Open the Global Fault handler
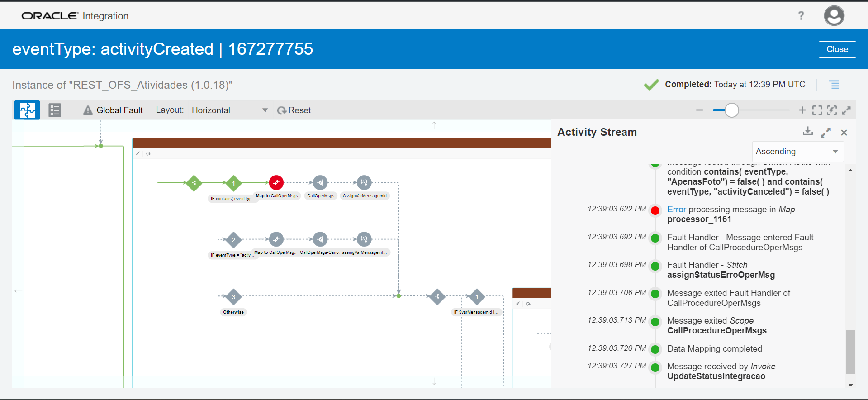The image size is (868, 400). [113, 110]
